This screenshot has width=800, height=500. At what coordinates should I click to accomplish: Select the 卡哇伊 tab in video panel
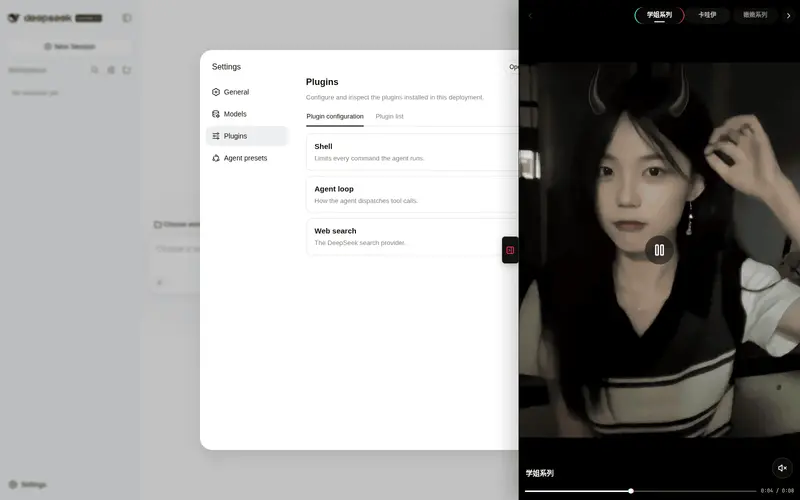click(707, 15)
